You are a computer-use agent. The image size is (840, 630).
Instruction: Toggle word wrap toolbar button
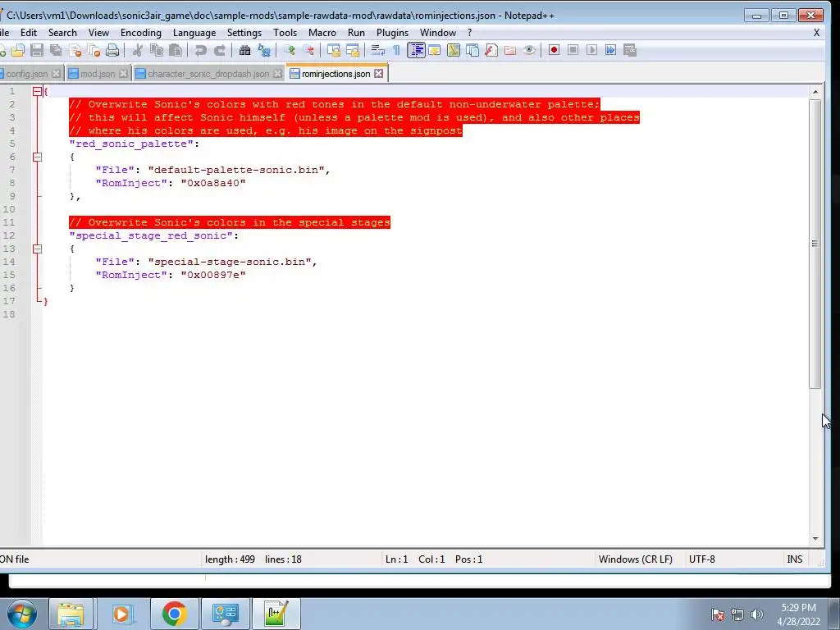pos(377,50)
